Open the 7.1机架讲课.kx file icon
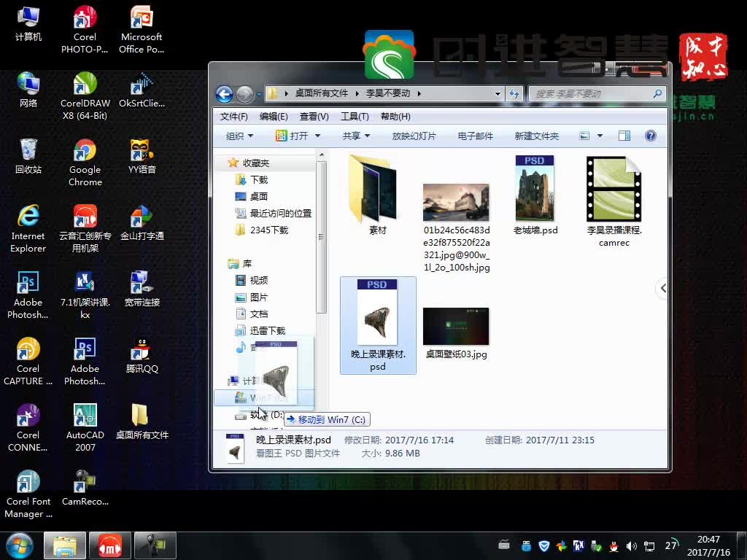747x560 pixels. pos(85,295)
